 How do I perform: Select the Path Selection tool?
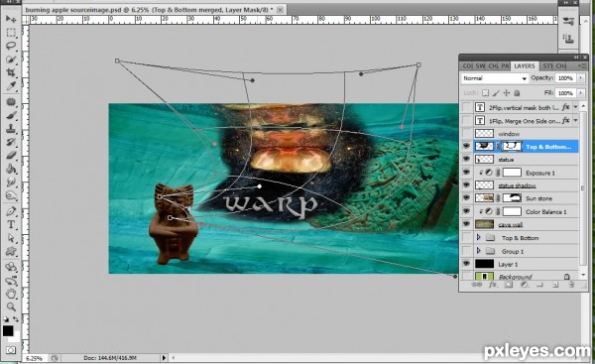coord(11,238)
